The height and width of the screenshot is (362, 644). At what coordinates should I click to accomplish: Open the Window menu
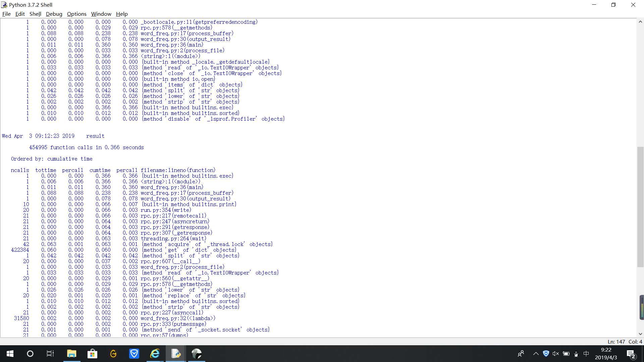pos(101,14)
